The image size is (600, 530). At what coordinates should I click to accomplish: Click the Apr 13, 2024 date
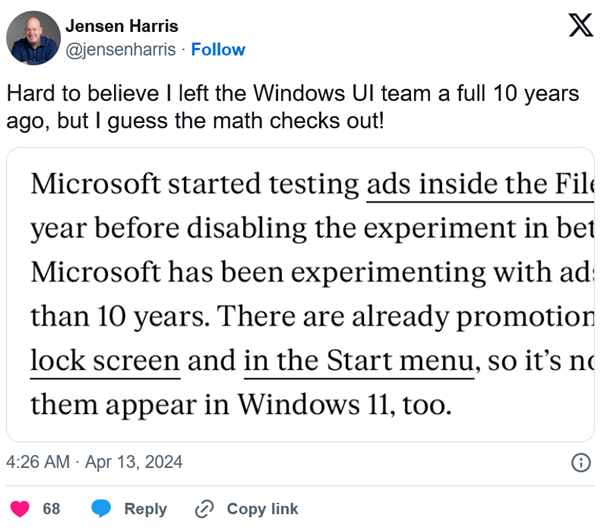click(x=135, y=463)
